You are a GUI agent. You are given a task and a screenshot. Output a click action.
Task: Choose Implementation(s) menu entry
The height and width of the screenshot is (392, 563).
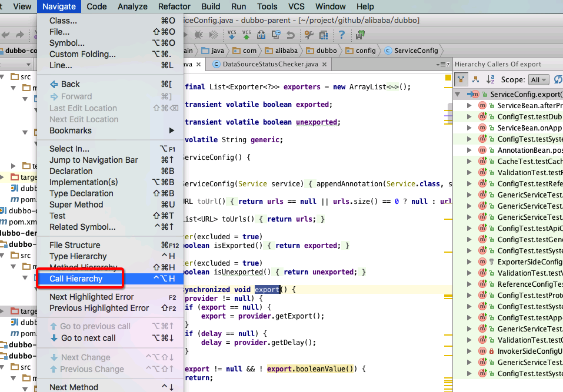tap(110, 182)
